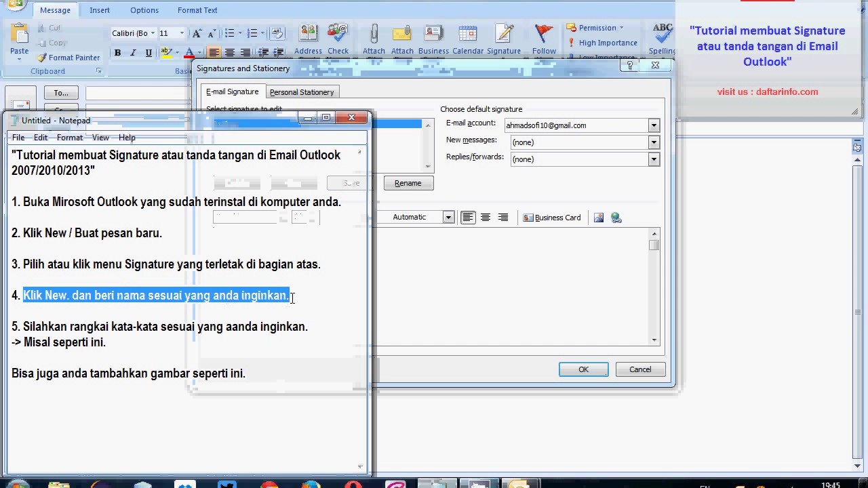Click the Check Names icon
Screen dimensions: 868x488
pyautogui.click(x=338, y=39)
